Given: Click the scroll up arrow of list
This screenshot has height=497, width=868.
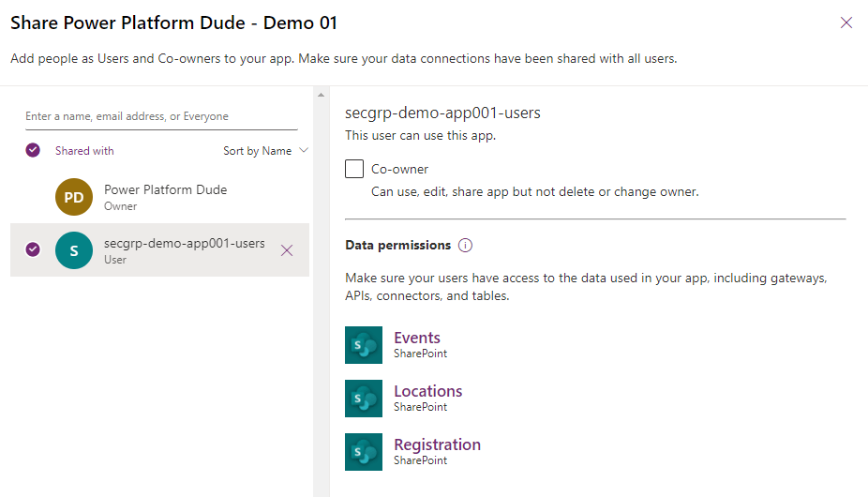Looking at the screenshot, I should 321,95.
